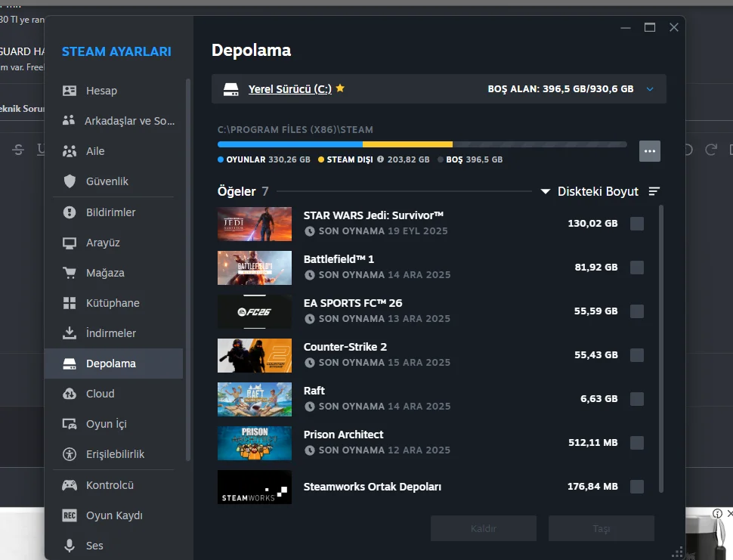Click the Depolama drive icon in the sidebar
This screenshot has height=560, width=733.
click(x=70, y=364)
